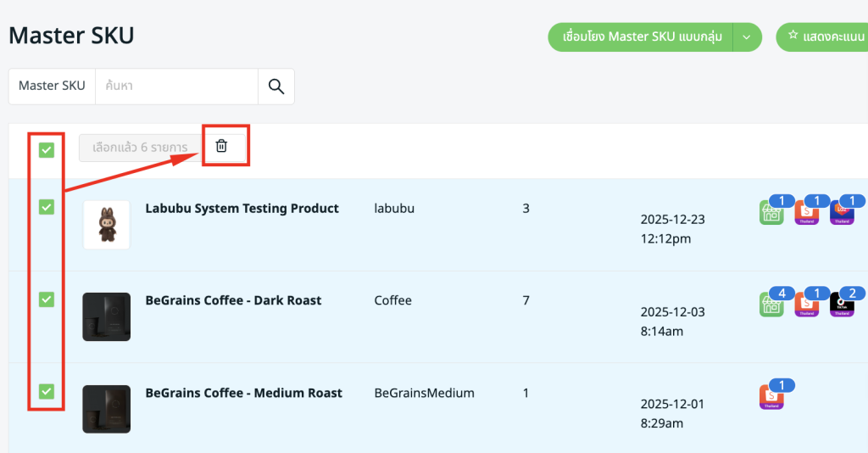Click the green store icon in Labubu row
868x453 pixels.
click(x=771, y=213)
